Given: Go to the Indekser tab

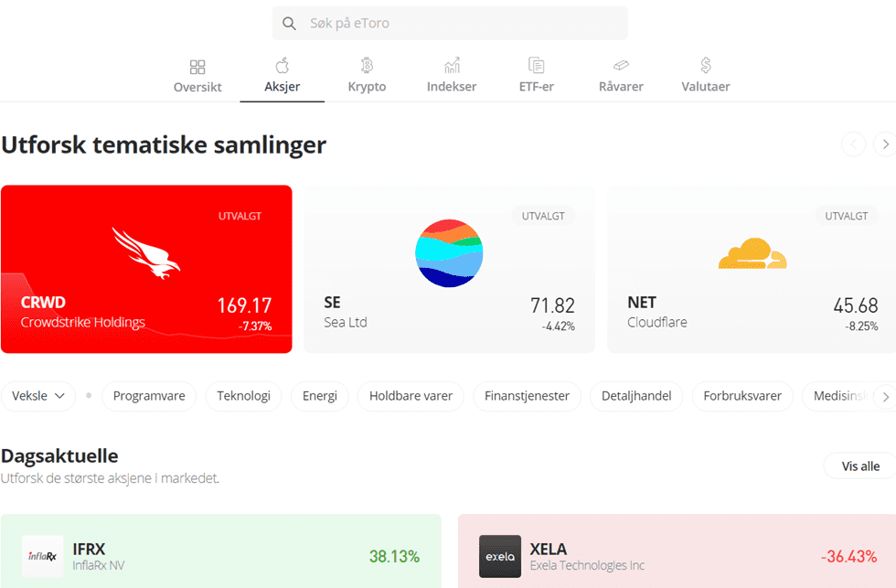Looking at the screenshot, I should [452, 86].
